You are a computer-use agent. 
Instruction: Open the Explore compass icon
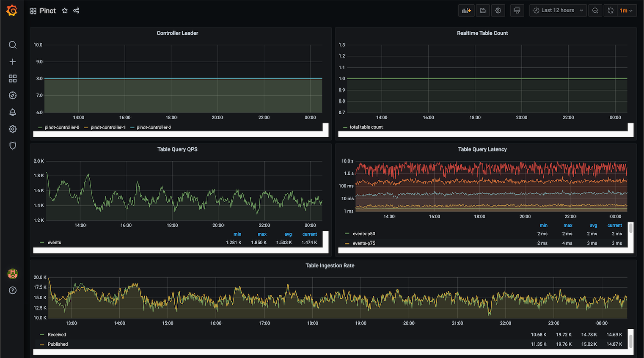pos(13,95)
